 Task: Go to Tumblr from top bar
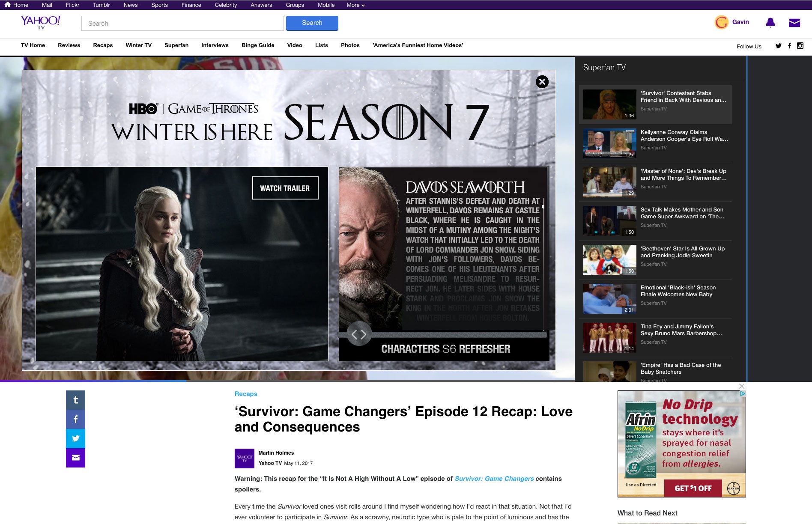pyautogui.click(x=101, y=5)
